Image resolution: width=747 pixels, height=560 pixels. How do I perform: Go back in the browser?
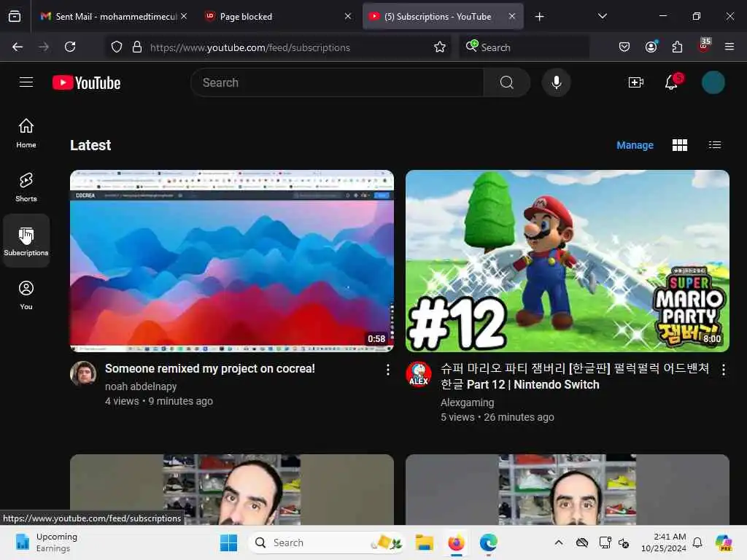[x=18, y=47]
